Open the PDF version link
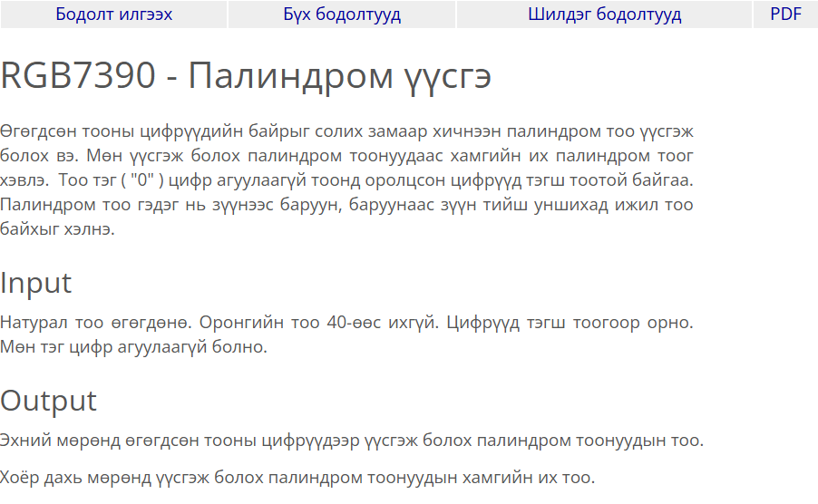This screenshot has height=504, width=818. tap(785, 15)
